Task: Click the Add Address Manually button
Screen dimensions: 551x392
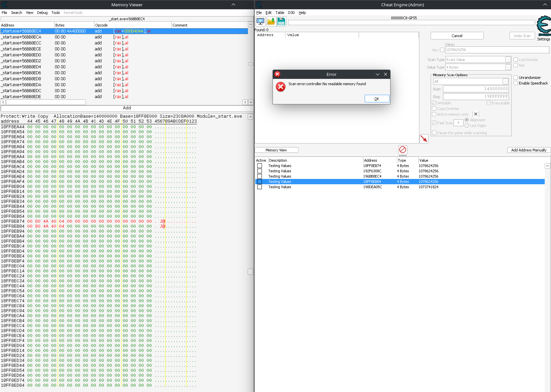Action: pos(528,150)
